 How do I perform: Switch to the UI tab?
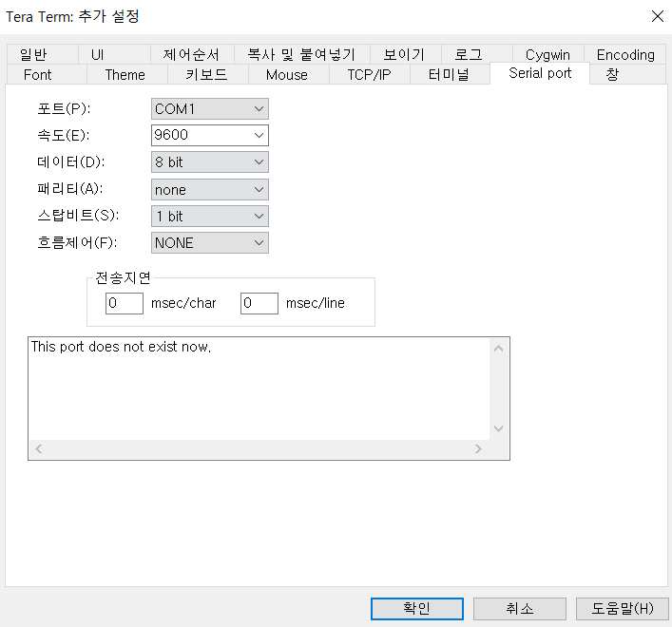click(x=114, y=54)
